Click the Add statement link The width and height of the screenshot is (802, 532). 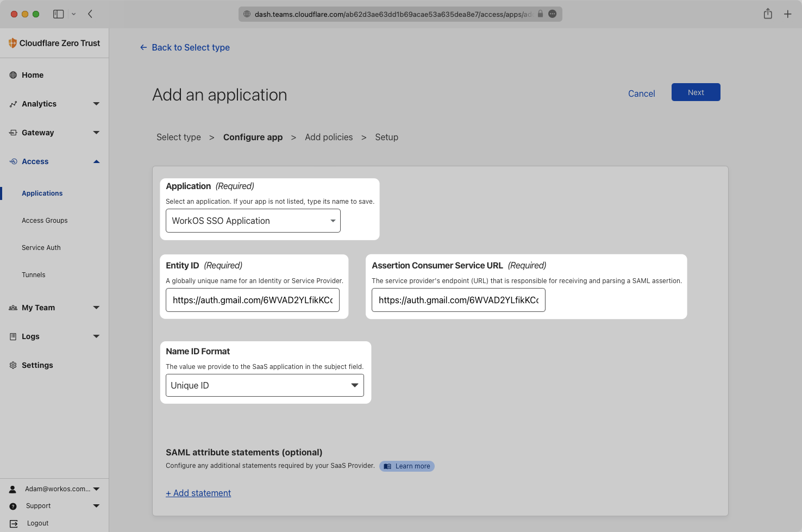point(198,493)
